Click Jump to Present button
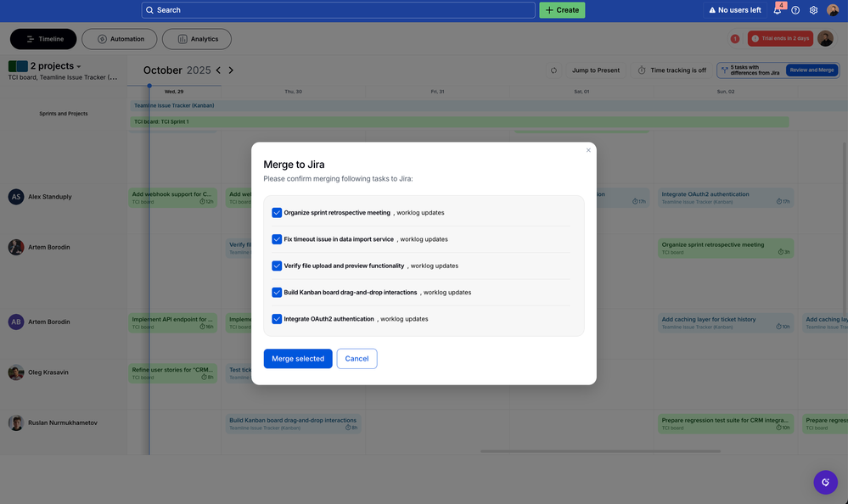Screen dimensions: 848x504 point(596,70)
